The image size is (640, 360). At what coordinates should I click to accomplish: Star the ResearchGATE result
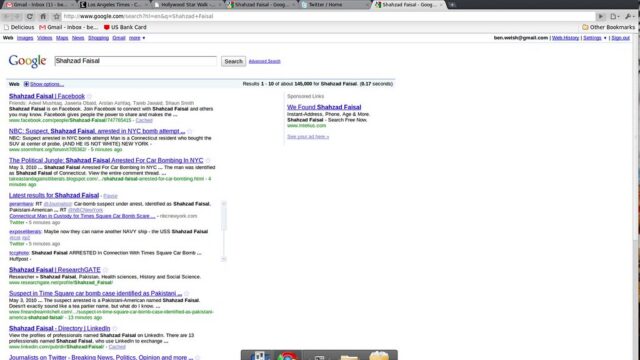[x=105, y=270]
